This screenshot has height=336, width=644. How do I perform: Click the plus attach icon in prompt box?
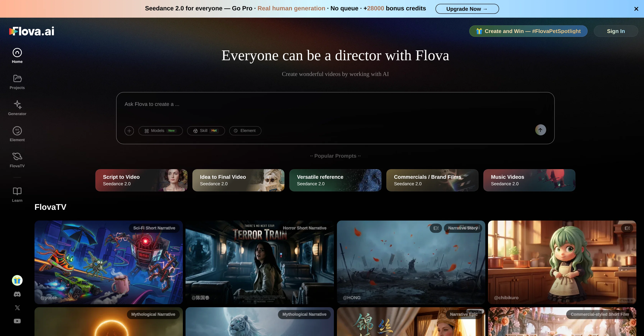point(129,131)
